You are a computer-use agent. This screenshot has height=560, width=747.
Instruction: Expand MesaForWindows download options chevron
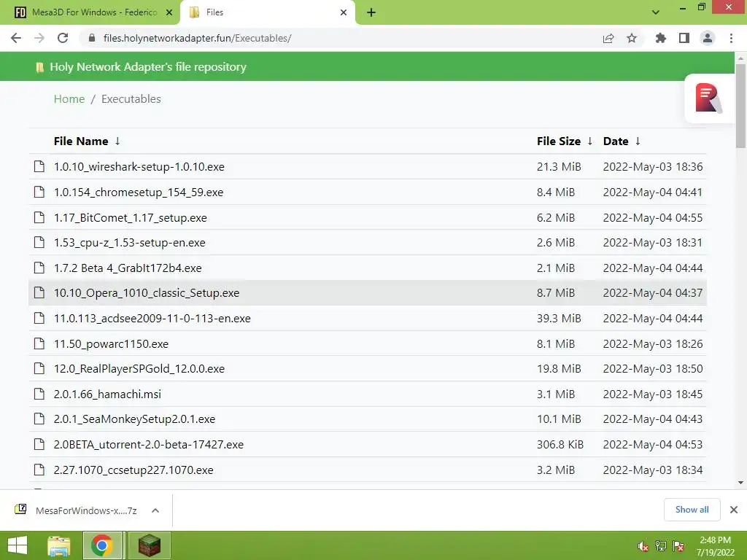155,510
